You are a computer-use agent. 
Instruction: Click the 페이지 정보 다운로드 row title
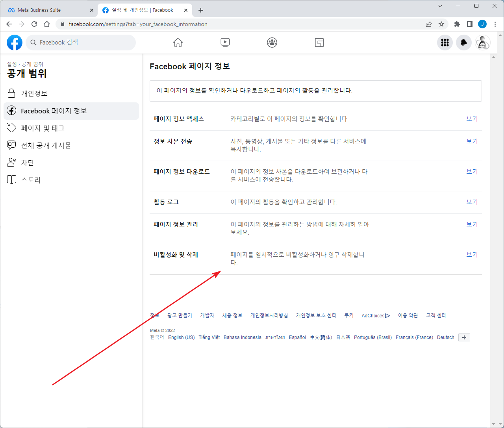click(x=182, y=172)
